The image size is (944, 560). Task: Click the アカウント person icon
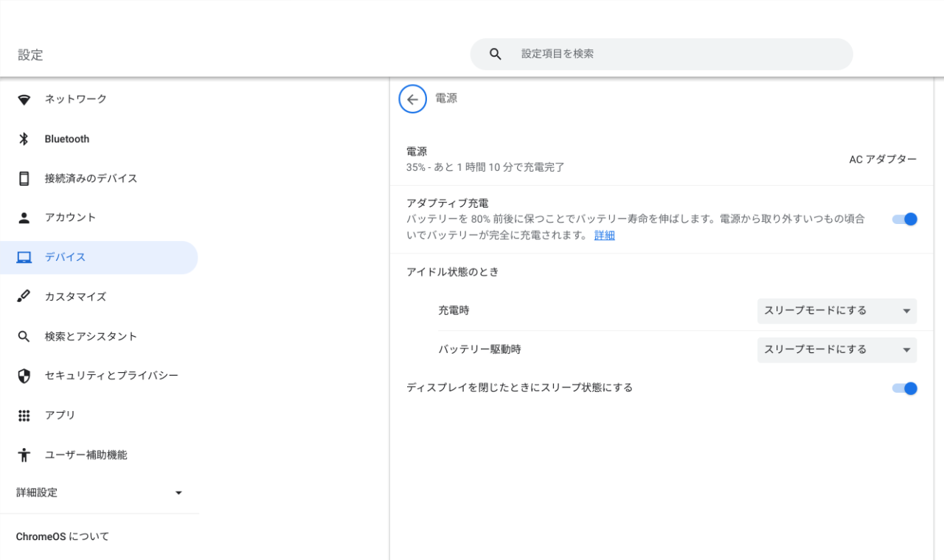pos(24,217)
